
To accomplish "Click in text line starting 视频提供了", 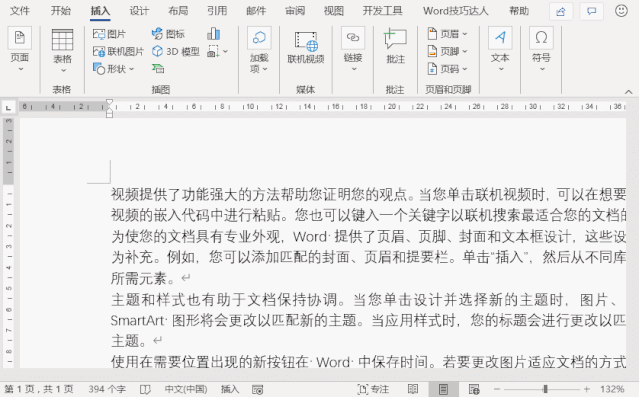I will 368,194.
